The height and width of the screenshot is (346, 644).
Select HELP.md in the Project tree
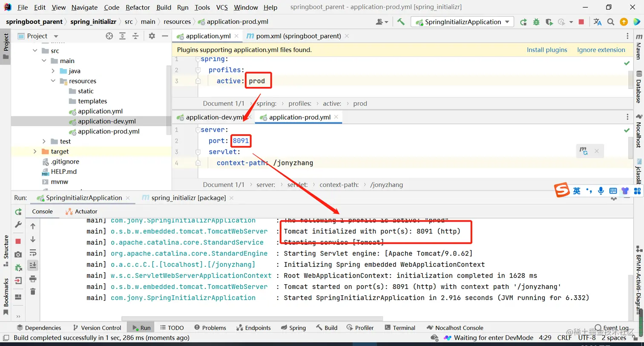tap(63, 172)
